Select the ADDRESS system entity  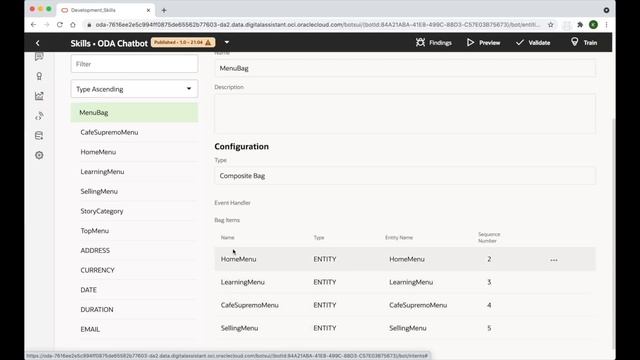[134, 250]
